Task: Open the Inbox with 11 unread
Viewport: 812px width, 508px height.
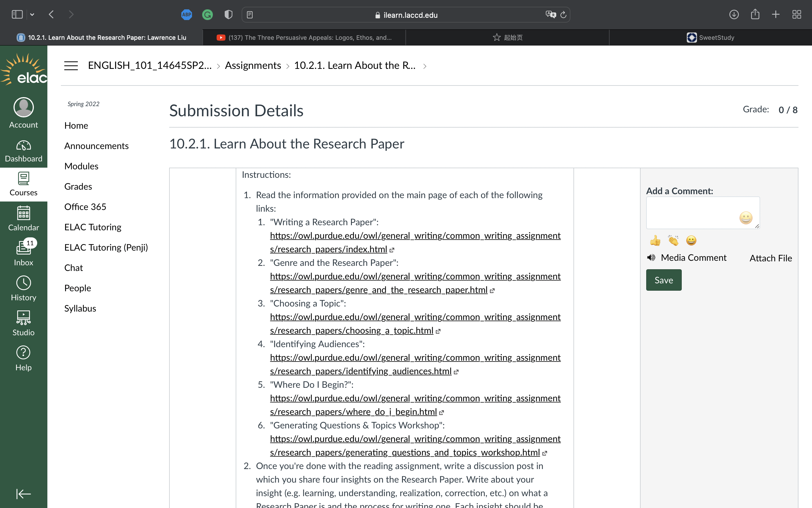Action: 23,253
